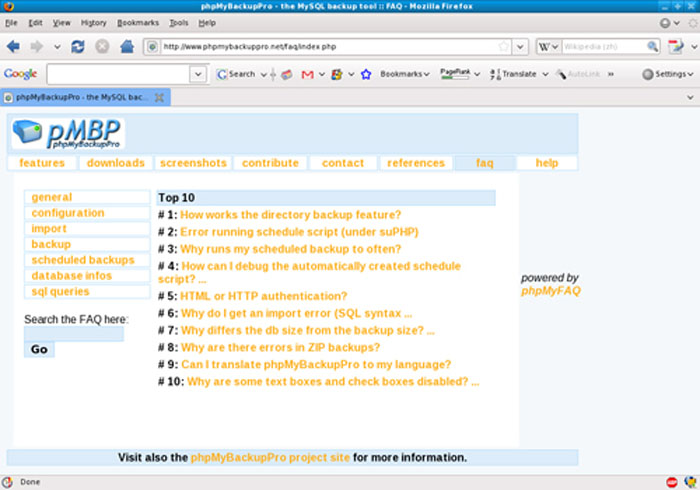Open Google toolbar Settings
This screenshot has width=700, height=490.
click(667, 74)
